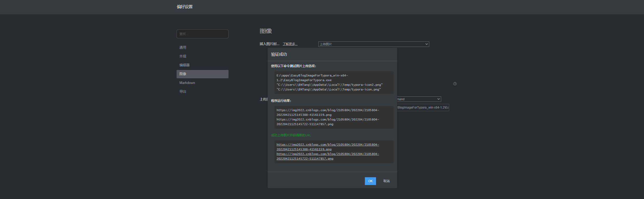Screen dimensions: 644x199
Task: Select Markdown in preferences sidebar
Action: pos(203,83)
